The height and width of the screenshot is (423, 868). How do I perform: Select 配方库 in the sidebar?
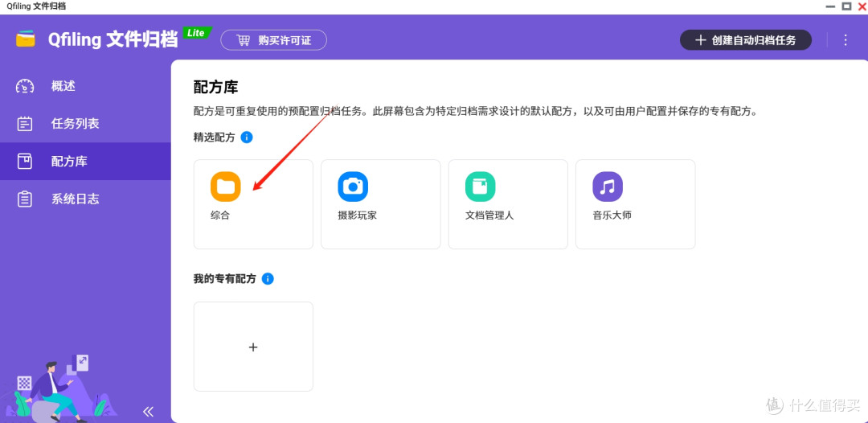tap(85, 161)
